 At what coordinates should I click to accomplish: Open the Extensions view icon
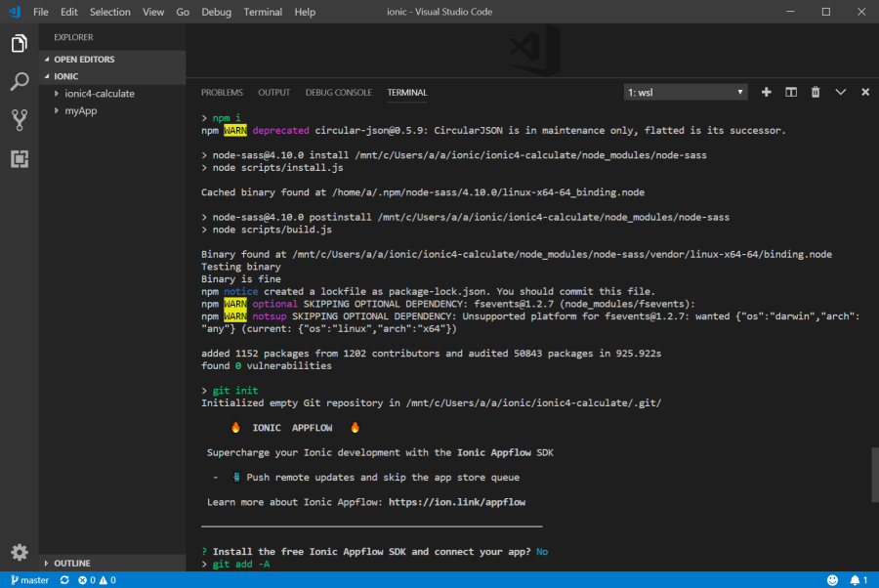pos(19,158)
